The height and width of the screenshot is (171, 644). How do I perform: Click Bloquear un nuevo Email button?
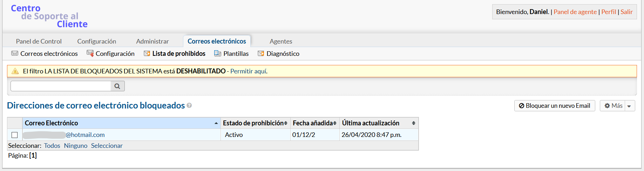(x=554, y=106)
